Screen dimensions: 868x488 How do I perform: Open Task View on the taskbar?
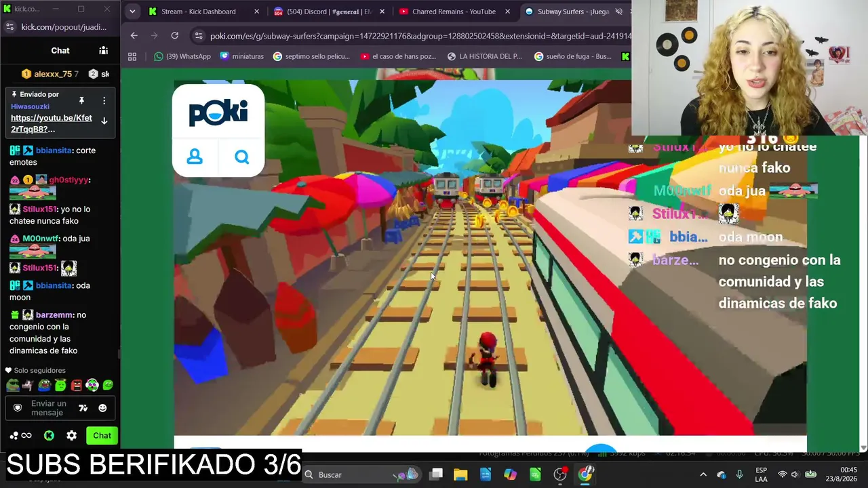pyautogui.click(x=436, y=474)
